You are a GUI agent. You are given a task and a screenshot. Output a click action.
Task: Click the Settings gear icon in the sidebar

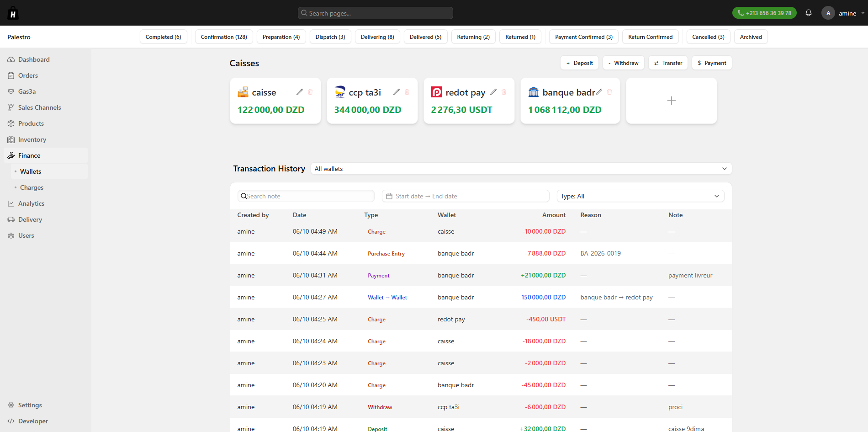click(11, 405)
